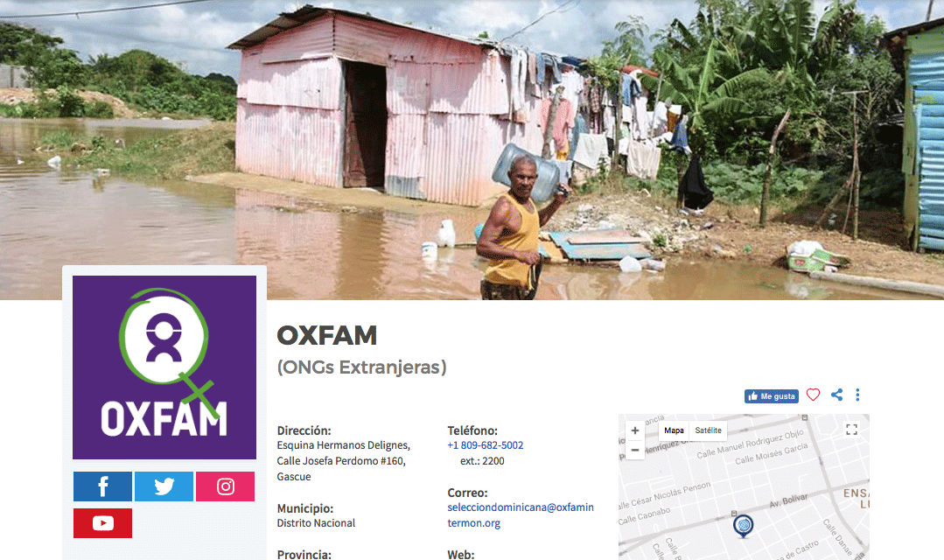
Task: Switch map to Satélite view
Action: point(708,430)
